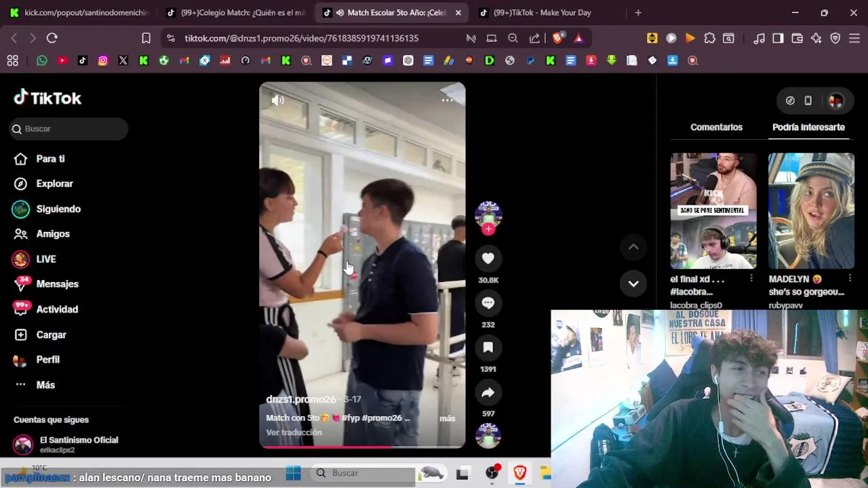The image size is (868, 488).
Task: Open Brave Rewards triangle icon
Action: [578, 38]
